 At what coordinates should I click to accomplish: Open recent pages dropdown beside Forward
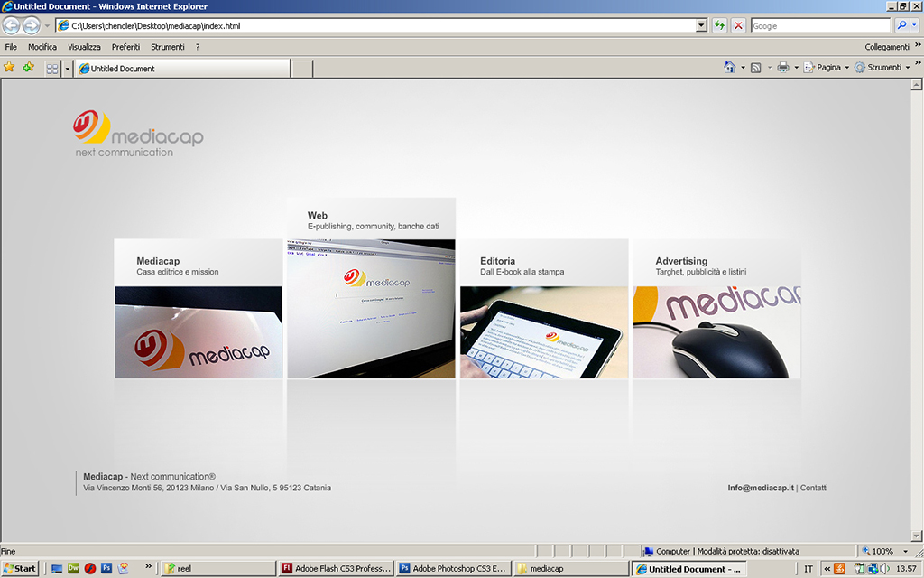[x=47, y=26]
